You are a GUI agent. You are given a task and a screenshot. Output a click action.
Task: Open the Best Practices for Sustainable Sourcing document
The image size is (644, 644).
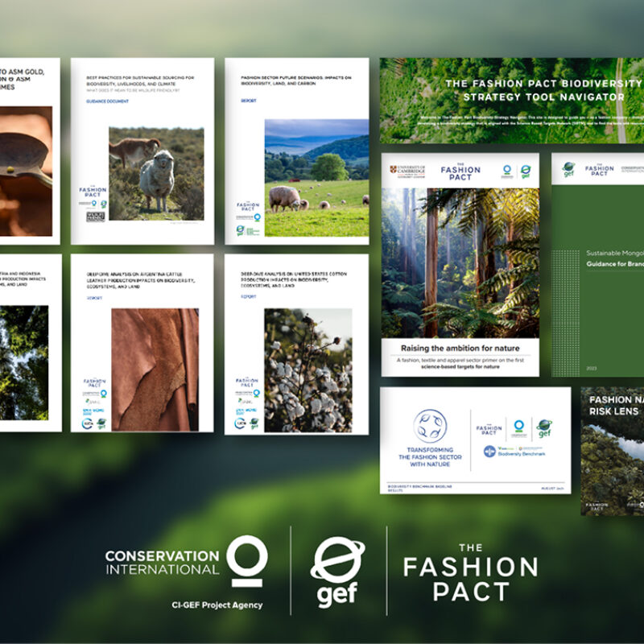click(x=142, y=151)
